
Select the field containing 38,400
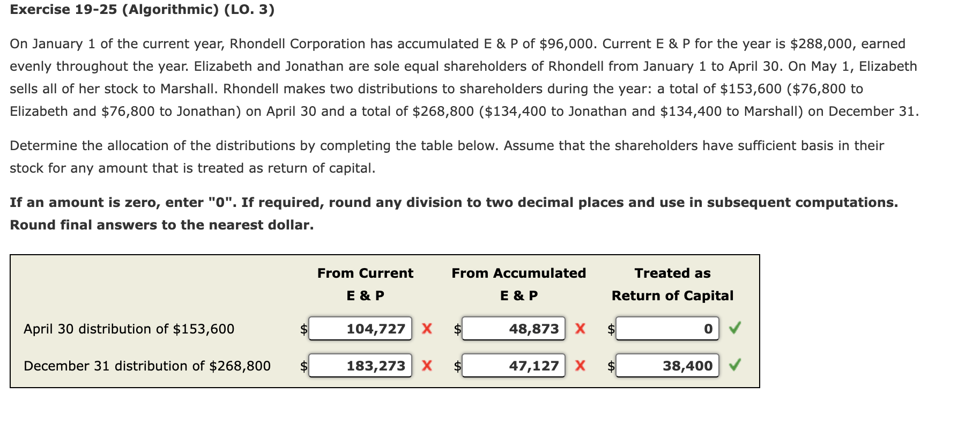point(667,366)
